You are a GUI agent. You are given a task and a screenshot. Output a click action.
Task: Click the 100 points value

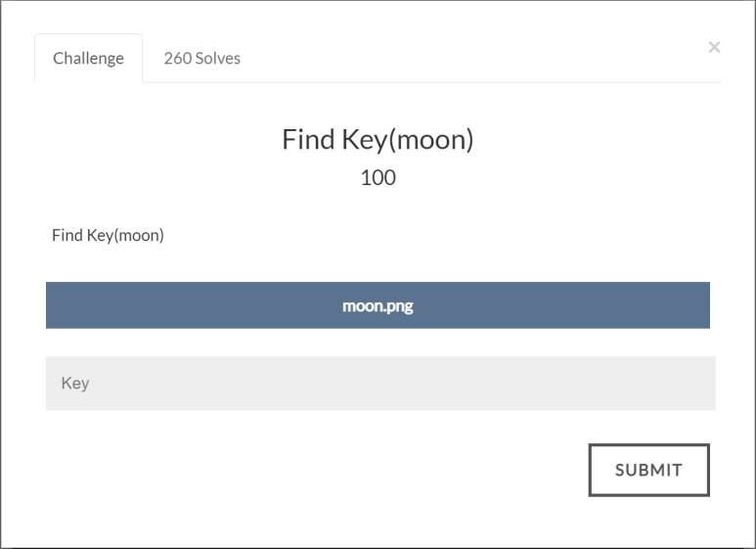(378, 177)
